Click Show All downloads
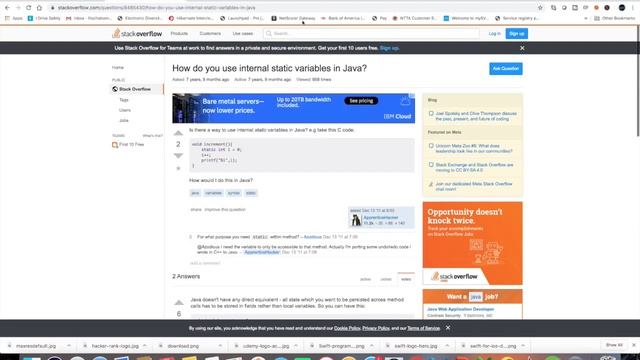The width and height of the screenshot is (640, 360). click(614, 345)
